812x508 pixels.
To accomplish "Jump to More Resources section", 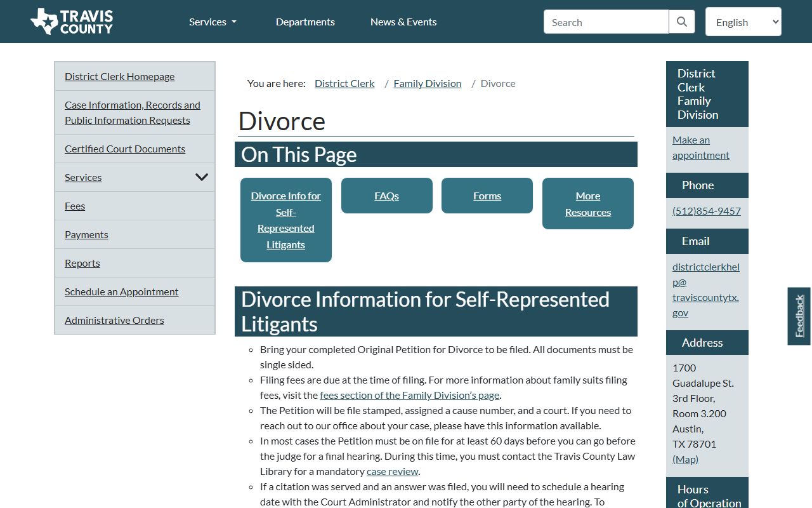I will click(x=588, y=203).
